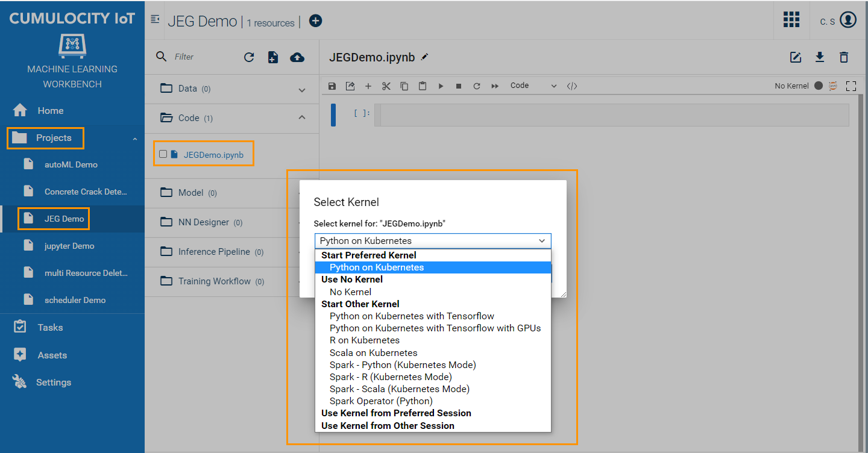Screen dimensions: 868x453
Task: Open the kernel selection combo box
Action: click(433, 241)
